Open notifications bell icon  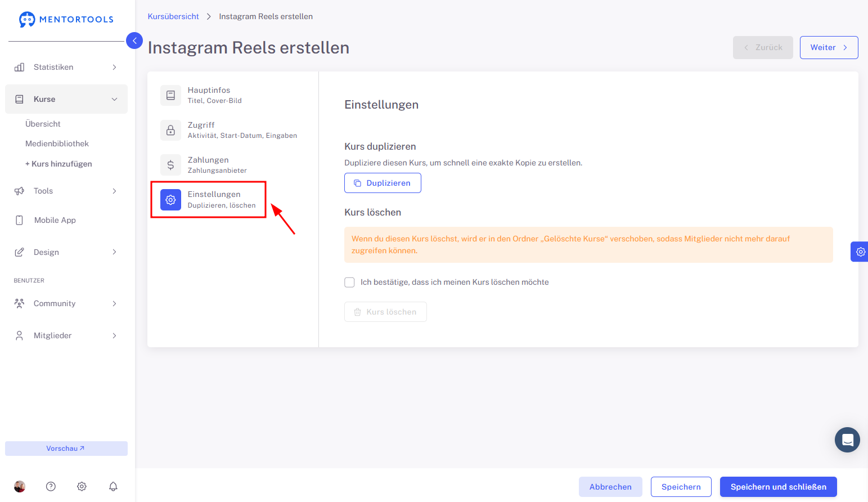[x=113, y=486]
